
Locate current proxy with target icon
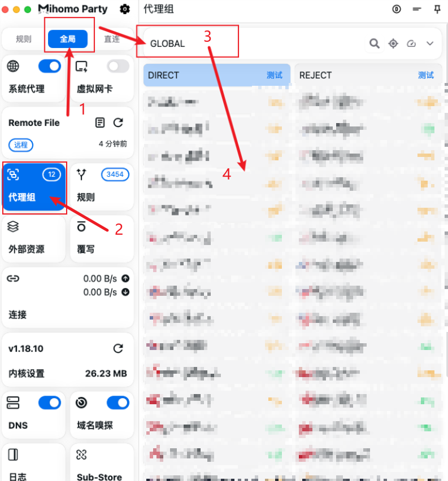[x=393, y=43]
